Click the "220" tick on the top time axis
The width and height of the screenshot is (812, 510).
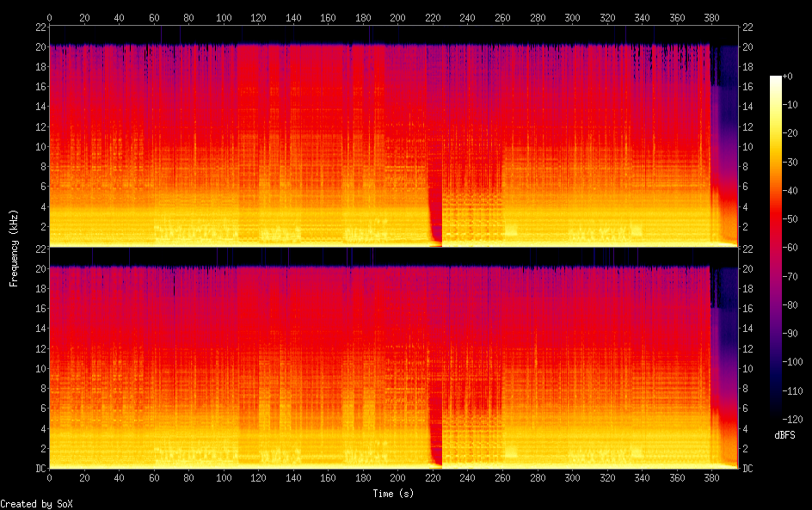click(433, 17)
